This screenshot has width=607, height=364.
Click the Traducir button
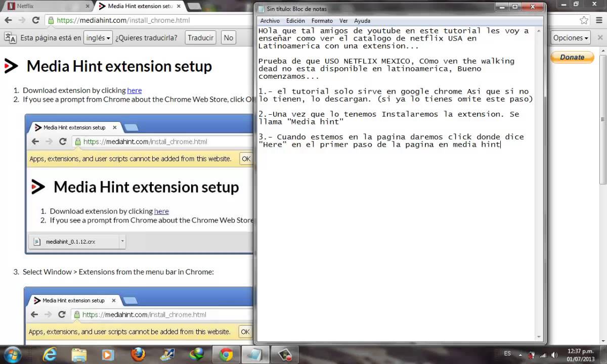pos(200,37)
